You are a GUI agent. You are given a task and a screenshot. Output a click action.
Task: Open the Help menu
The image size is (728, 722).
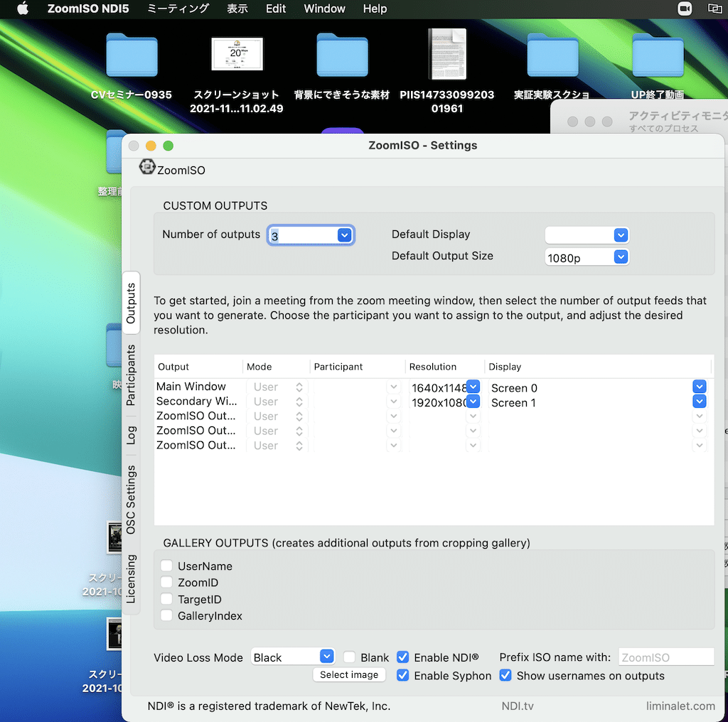tap(375, 9)
